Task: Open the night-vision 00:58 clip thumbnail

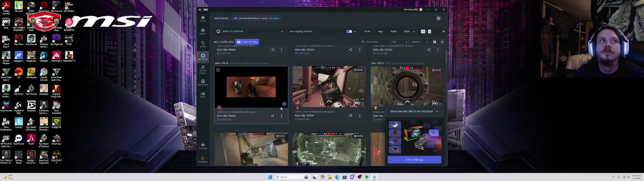Action: (x=329, y=149)
